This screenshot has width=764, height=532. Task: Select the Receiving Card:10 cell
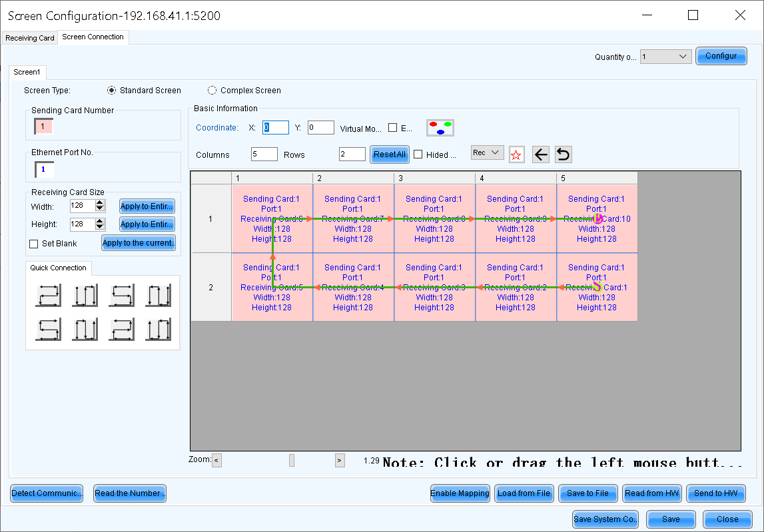[x=597, y=219]
